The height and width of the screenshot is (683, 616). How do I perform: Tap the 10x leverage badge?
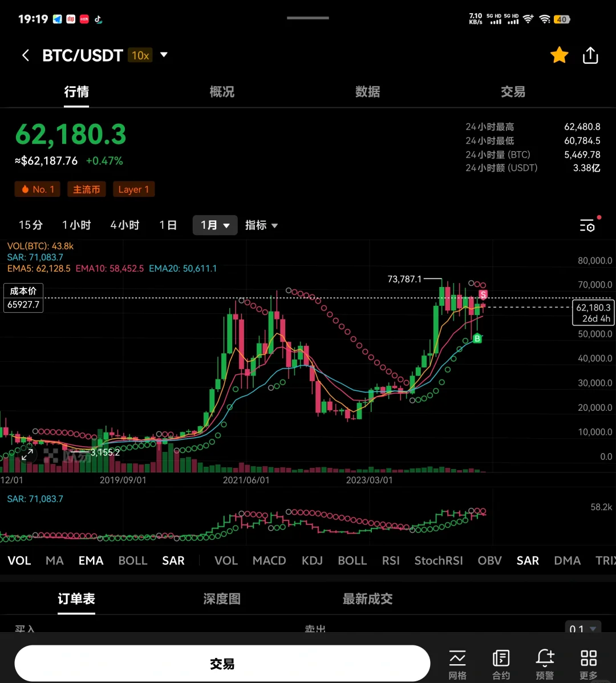tap(140, 55)
